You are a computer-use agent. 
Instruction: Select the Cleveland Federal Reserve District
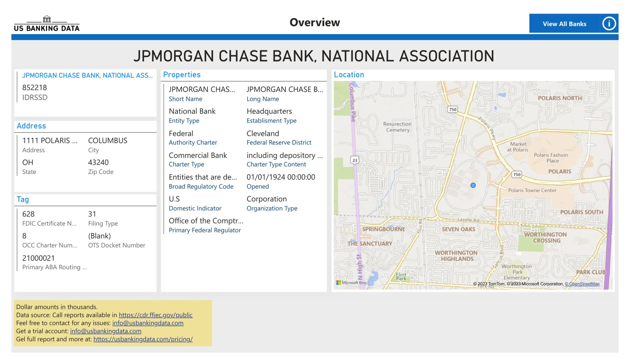pyautogui.click(x=263, y=133)
